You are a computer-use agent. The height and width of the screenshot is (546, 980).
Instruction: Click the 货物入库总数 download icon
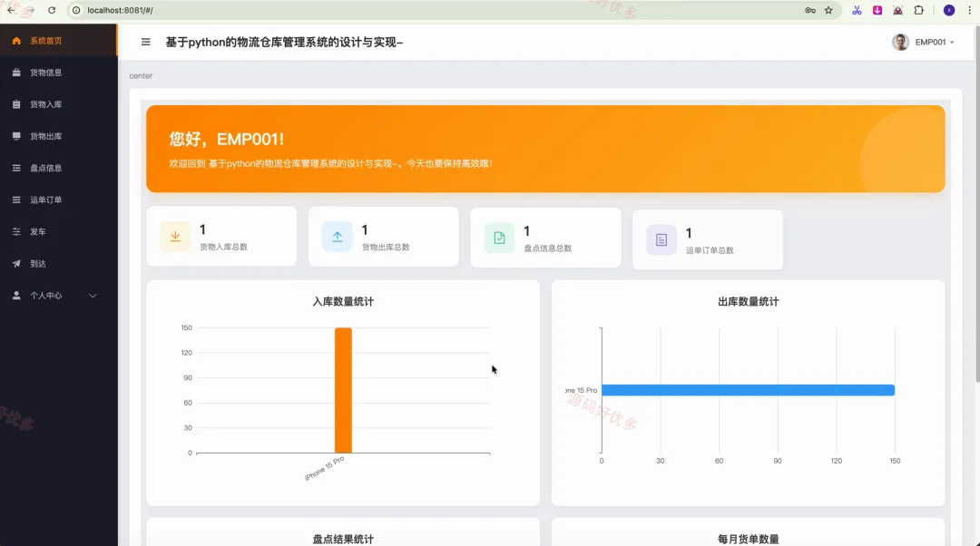(175, 237)
